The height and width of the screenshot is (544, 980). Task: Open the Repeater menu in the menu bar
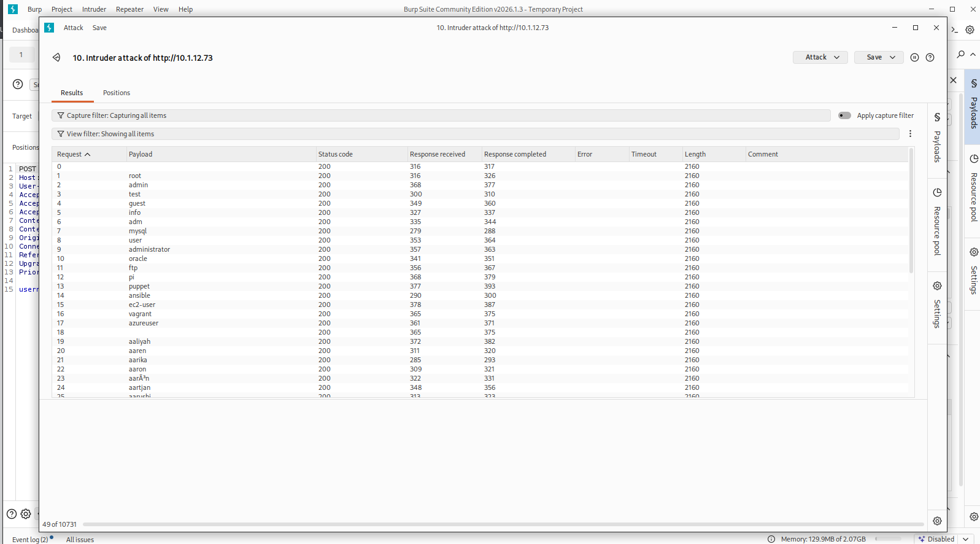point(129,9)
